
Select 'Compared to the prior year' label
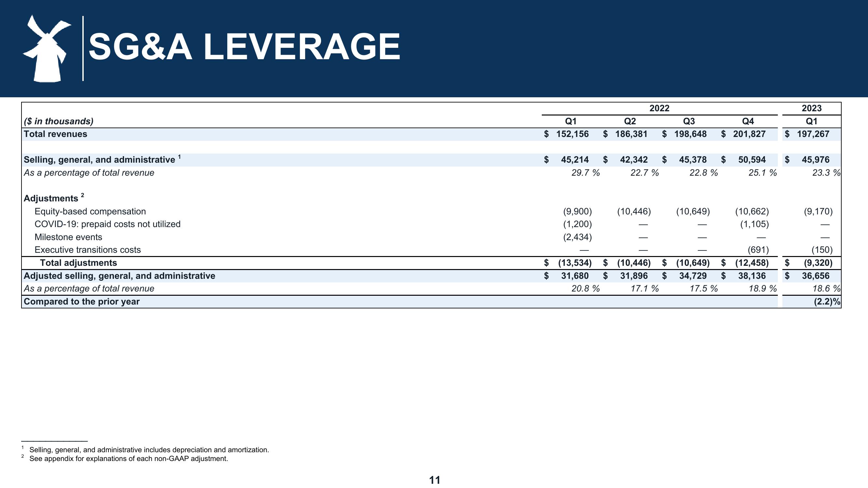coord(81,302)
